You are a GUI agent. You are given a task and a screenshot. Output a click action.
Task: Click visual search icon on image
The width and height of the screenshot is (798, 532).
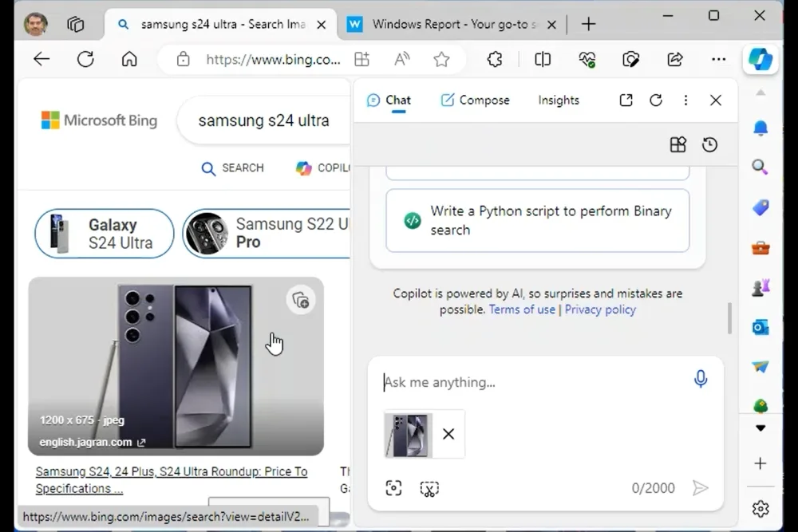(x=301, y=301)
